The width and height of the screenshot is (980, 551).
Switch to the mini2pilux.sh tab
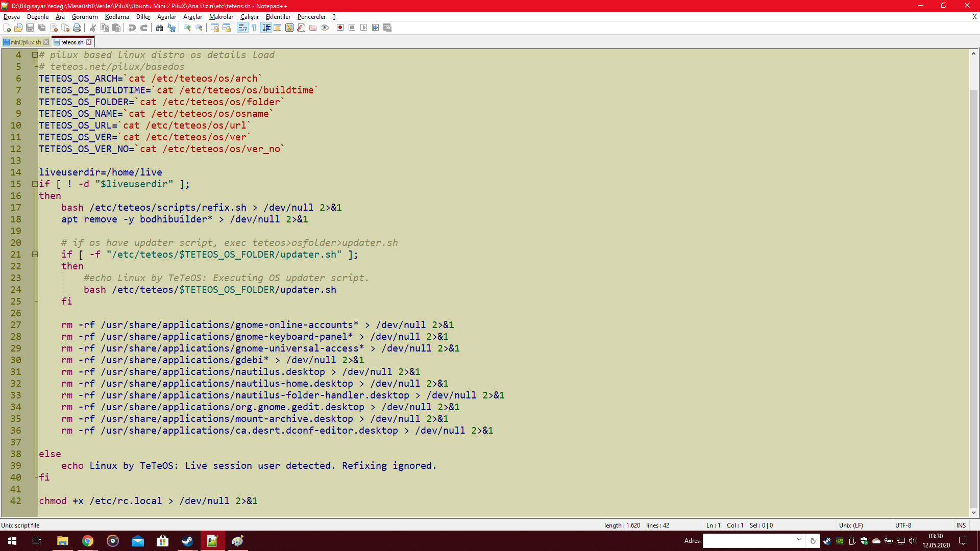[26, 42]
